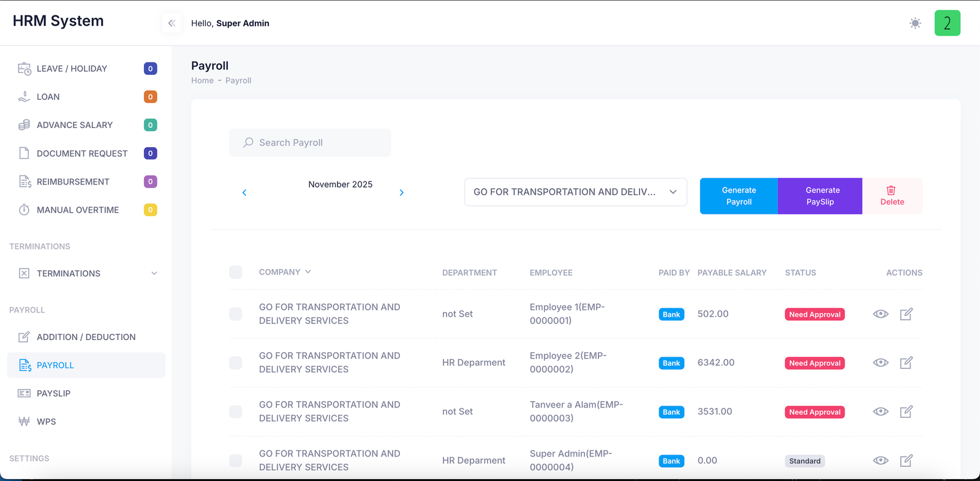Focus the Search Payroll input field

click(310, 143)
